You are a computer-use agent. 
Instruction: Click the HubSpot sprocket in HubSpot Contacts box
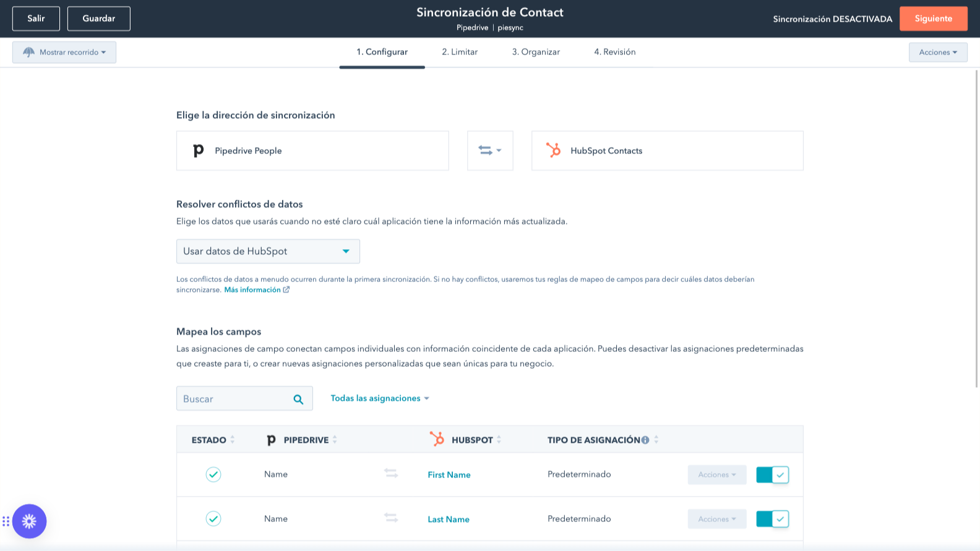click(x=553, y=150)
